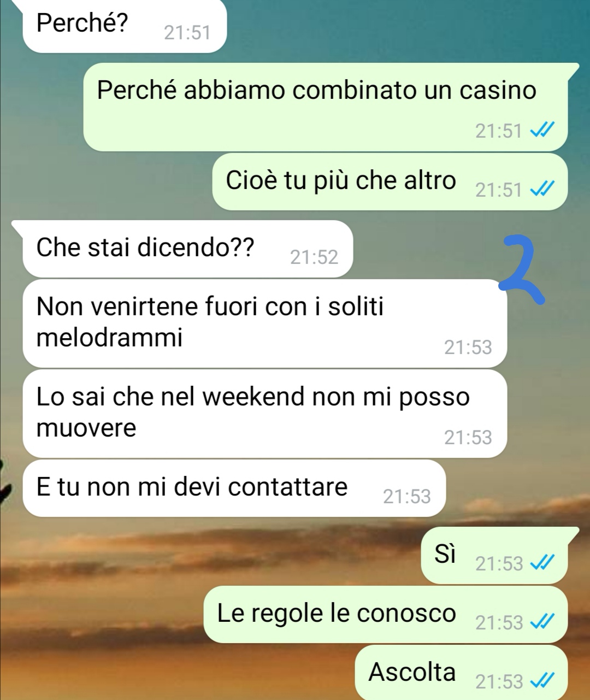Select the 'Sì' sent message bubble
Viewport: 590px width, 700px height.
(494, 555)
